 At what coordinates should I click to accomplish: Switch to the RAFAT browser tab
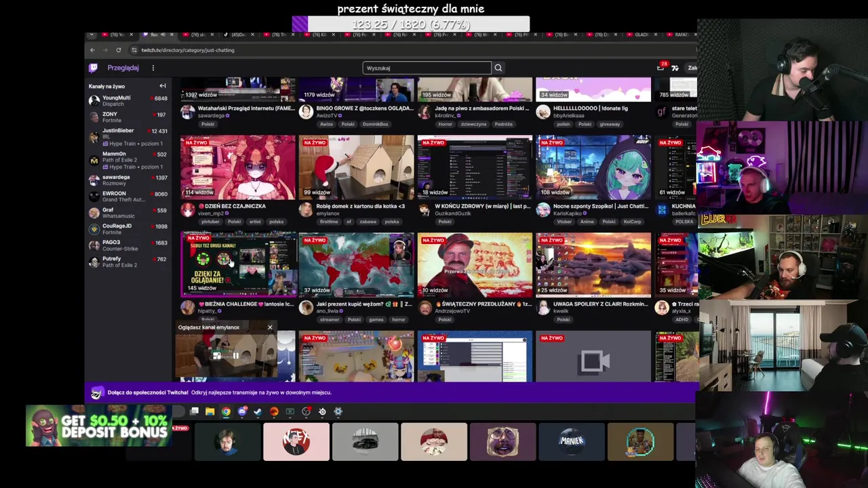[681, 35]
